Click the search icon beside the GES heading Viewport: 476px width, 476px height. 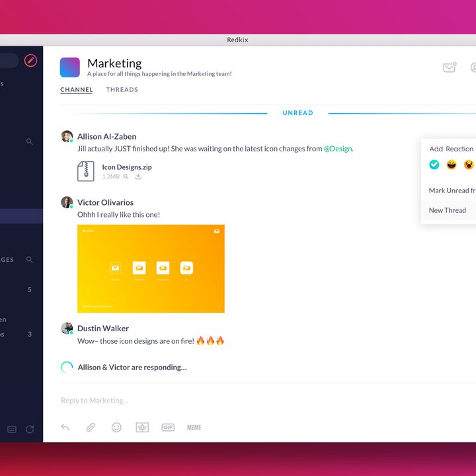[x=30, y=260]
